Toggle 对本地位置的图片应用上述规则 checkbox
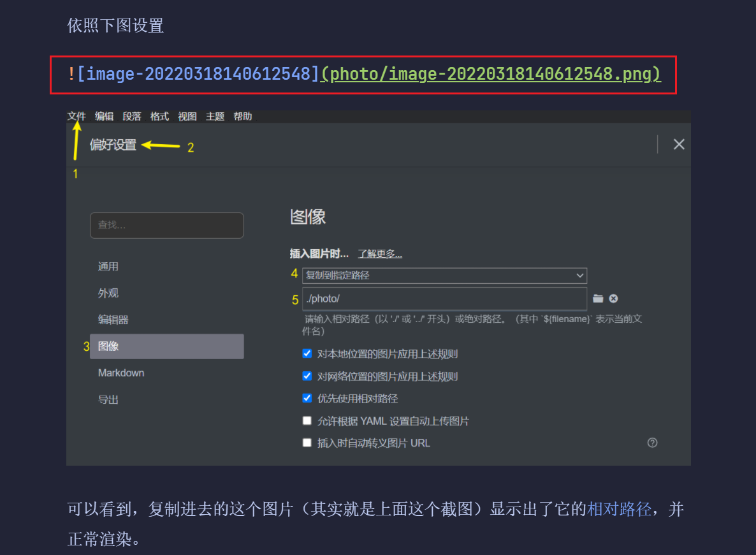The image size is (756, 555). (307, 353)
